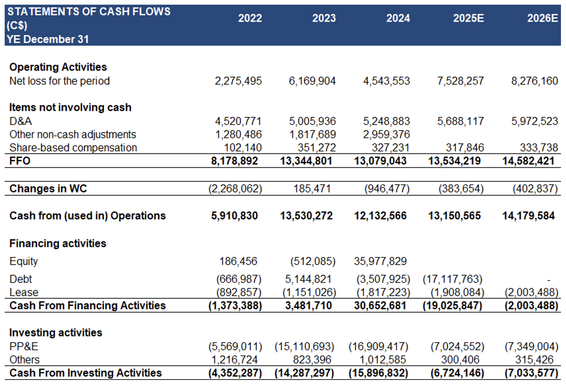Click the Investing activities heading
Image resolution: width=566 pixels, height=392 pixels.
55,333
